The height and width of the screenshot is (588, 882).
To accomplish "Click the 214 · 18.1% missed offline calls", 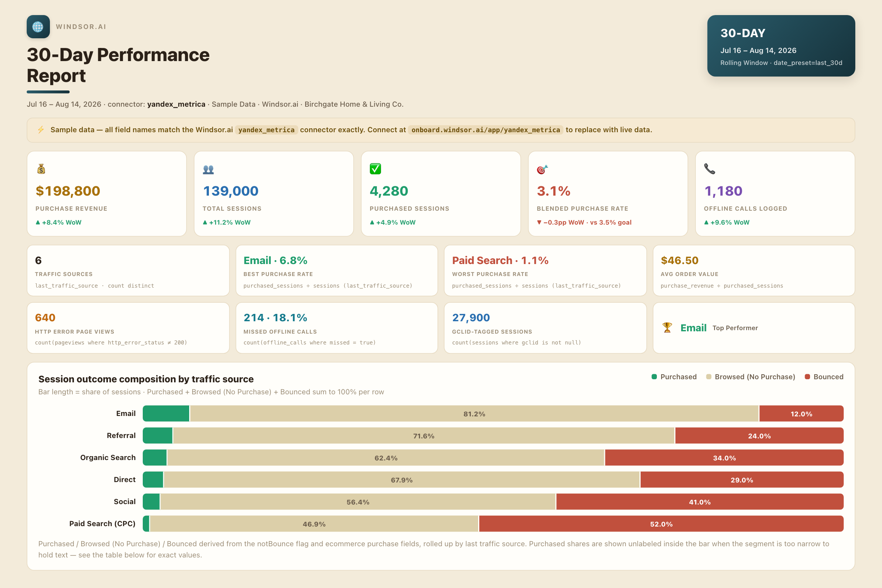I will click(x=275, y=318).
